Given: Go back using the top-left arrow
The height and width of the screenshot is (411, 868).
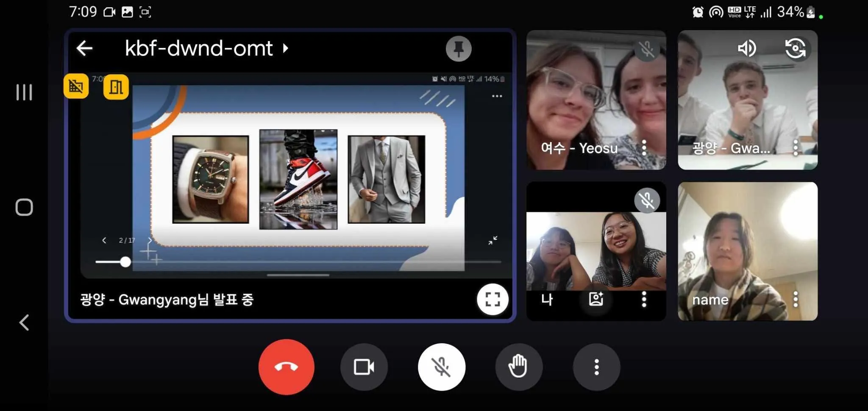Looking at the screenshot, I should (x=84, y=48).
